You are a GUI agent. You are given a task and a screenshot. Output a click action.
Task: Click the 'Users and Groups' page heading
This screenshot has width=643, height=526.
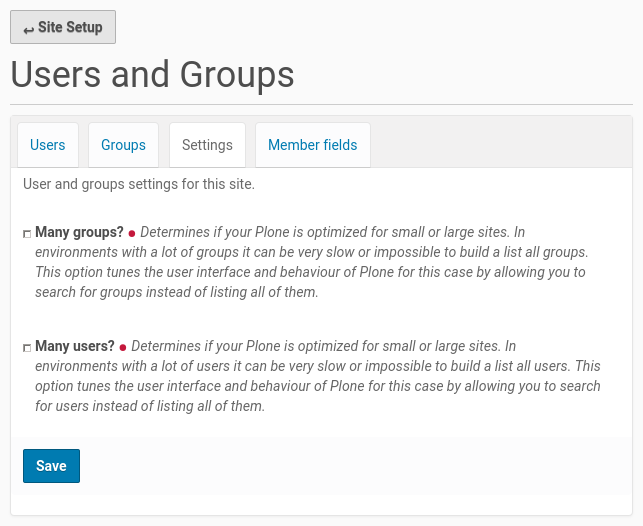[152, 74]
